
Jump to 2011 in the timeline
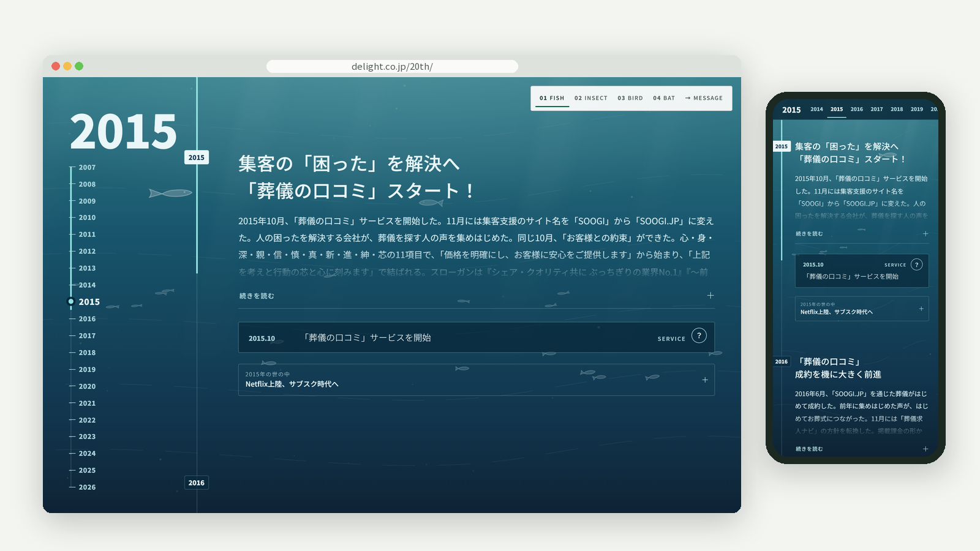[87, 234]
